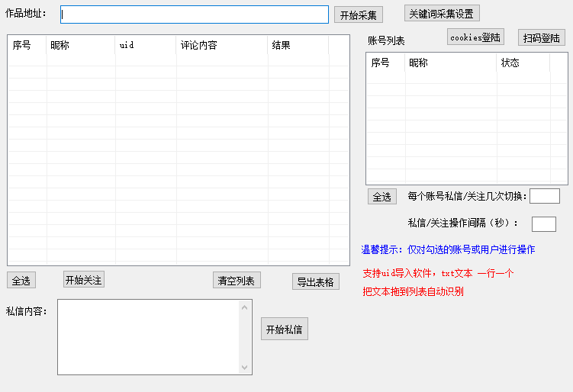Choose 扫码登陆 to log in
Image resolution: width=573 pixels, height=392 pixels.
(x=542, y=37)
